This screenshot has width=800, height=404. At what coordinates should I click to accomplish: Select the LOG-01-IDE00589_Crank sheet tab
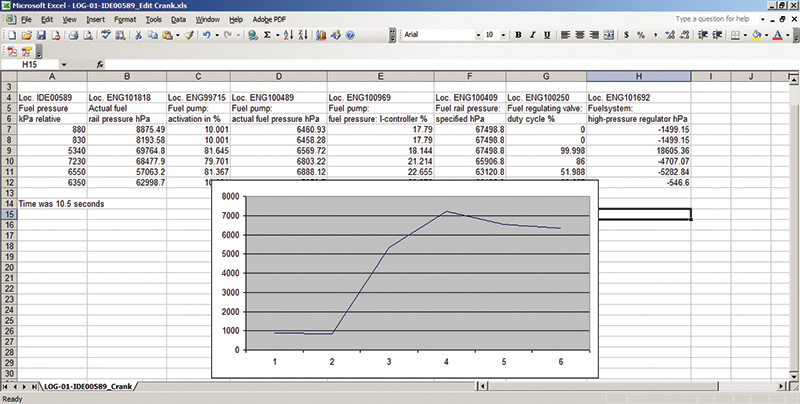coord(88,386)
